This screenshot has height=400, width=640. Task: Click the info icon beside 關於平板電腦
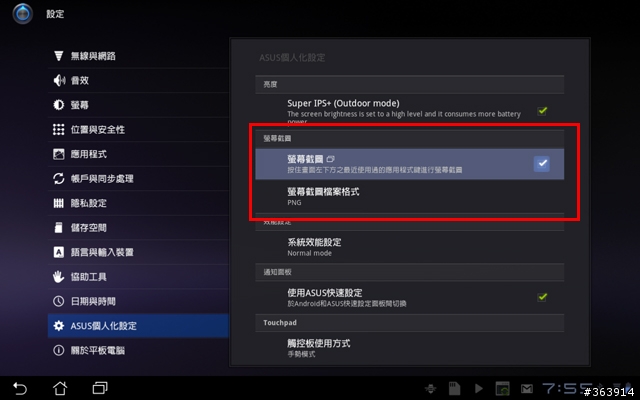(x=58, y=350)
